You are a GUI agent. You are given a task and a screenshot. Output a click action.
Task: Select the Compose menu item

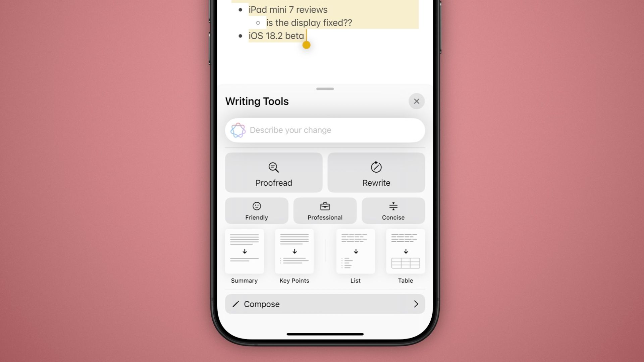point(325,304)
